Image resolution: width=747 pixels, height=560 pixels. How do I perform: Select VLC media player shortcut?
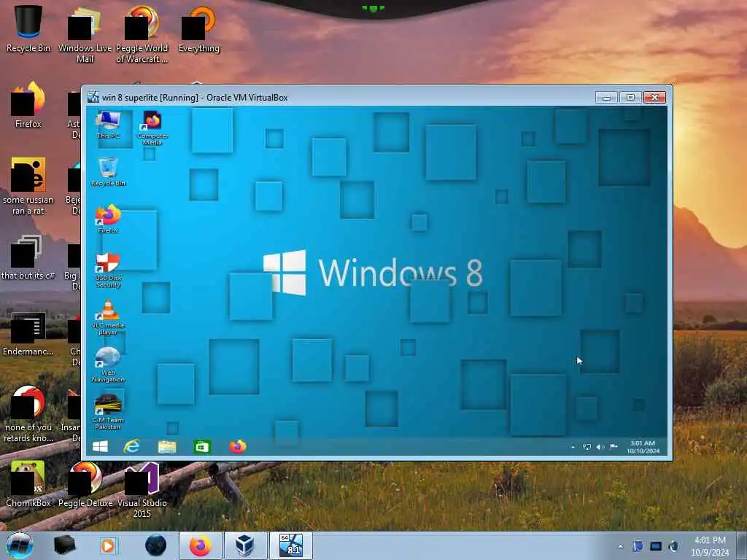click(108, 317)
